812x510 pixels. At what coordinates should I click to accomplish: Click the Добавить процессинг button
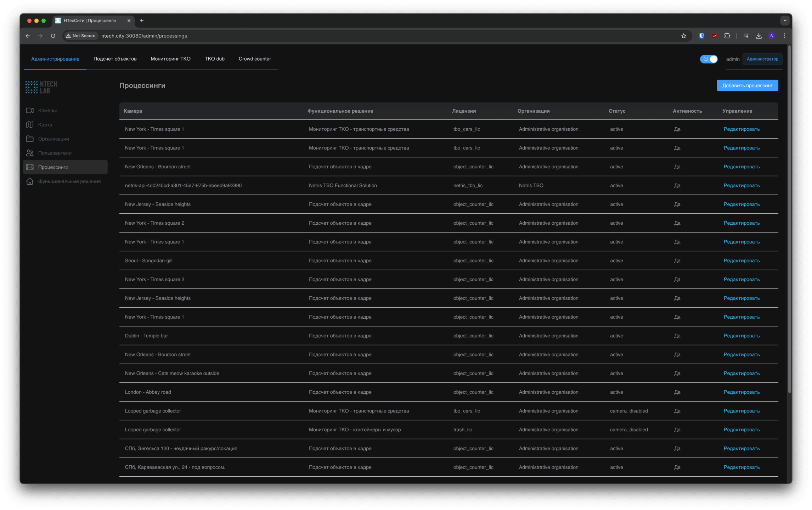[x=747, y=85]
